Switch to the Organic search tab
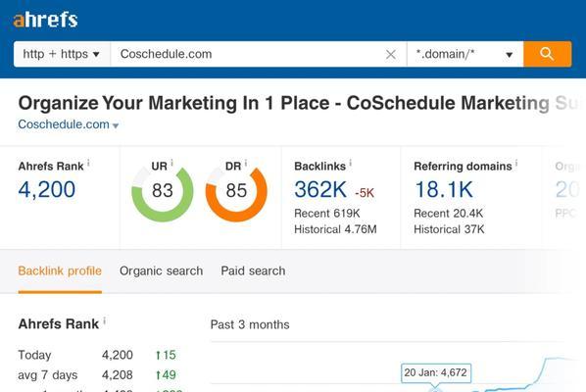 tap(161, 270)
